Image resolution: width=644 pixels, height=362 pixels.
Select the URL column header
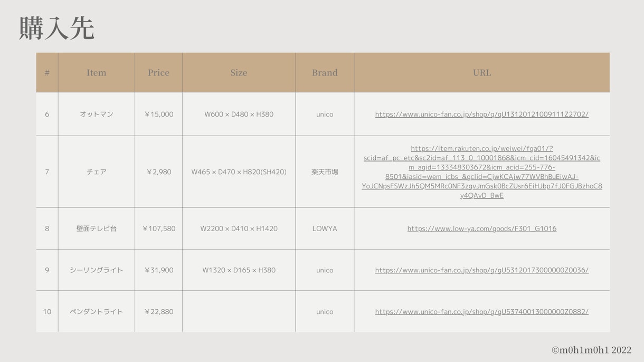point(481,73)
